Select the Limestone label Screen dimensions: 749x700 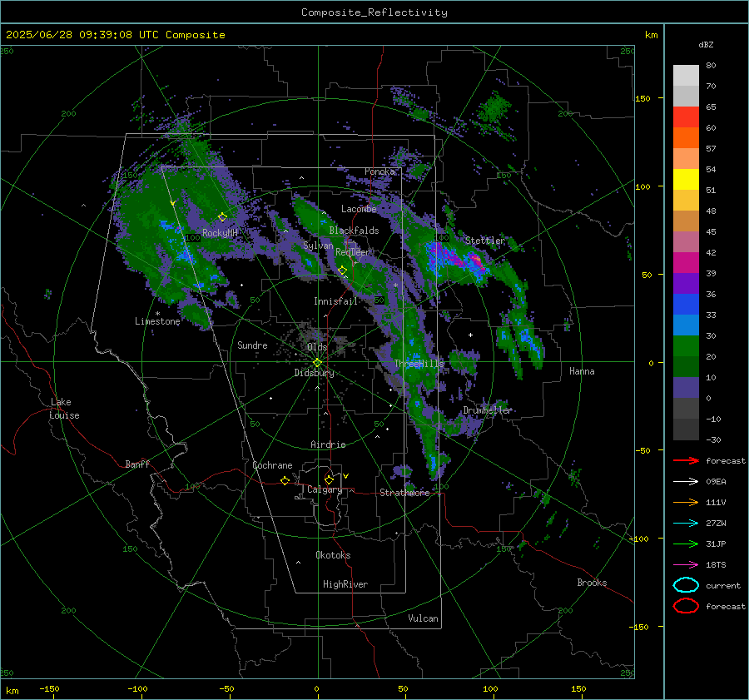coord(157,321)
